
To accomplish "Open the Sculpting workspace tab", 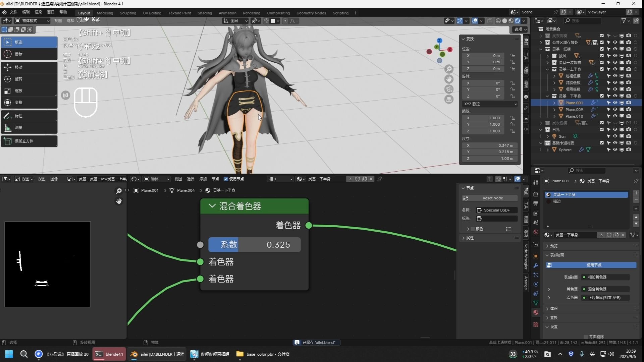I will [128, 13].
